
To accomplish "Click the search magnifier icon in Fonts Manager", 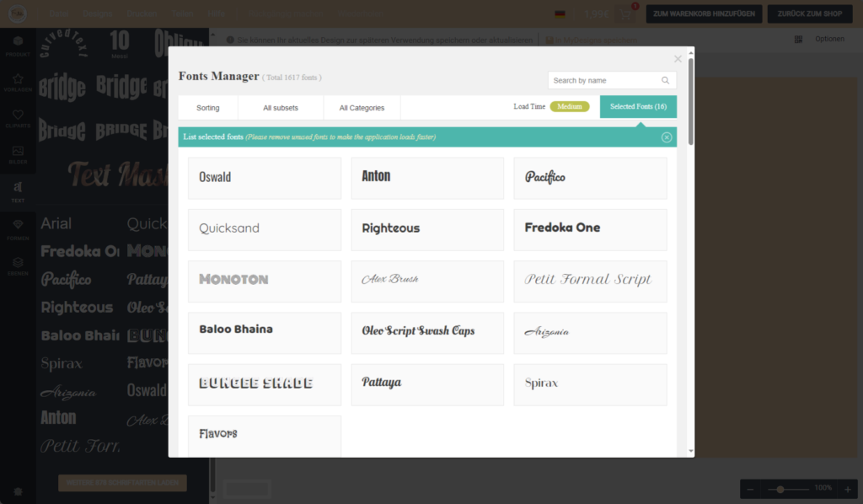I will (x=665, y=80).
